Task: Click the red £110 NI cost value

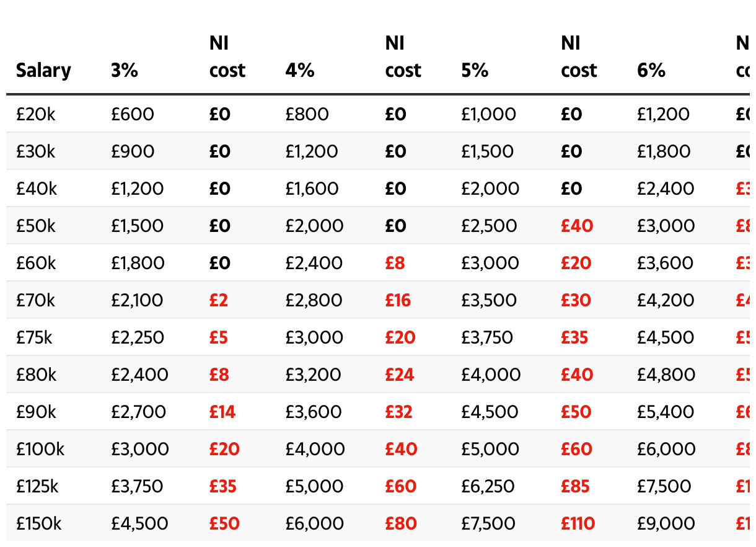Action: coord(578,523)
